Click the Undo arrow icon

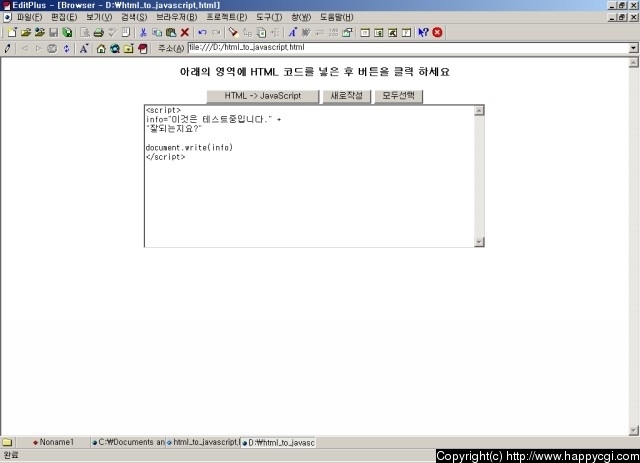pyautogui.click(x=202, y=32)
